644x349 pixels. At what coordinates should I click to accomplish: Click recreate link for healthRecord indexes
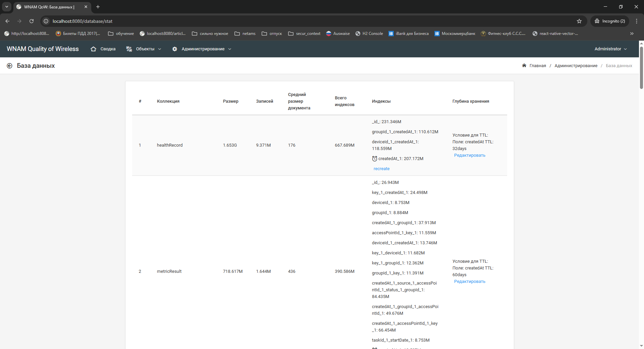[x=381, y=169]
